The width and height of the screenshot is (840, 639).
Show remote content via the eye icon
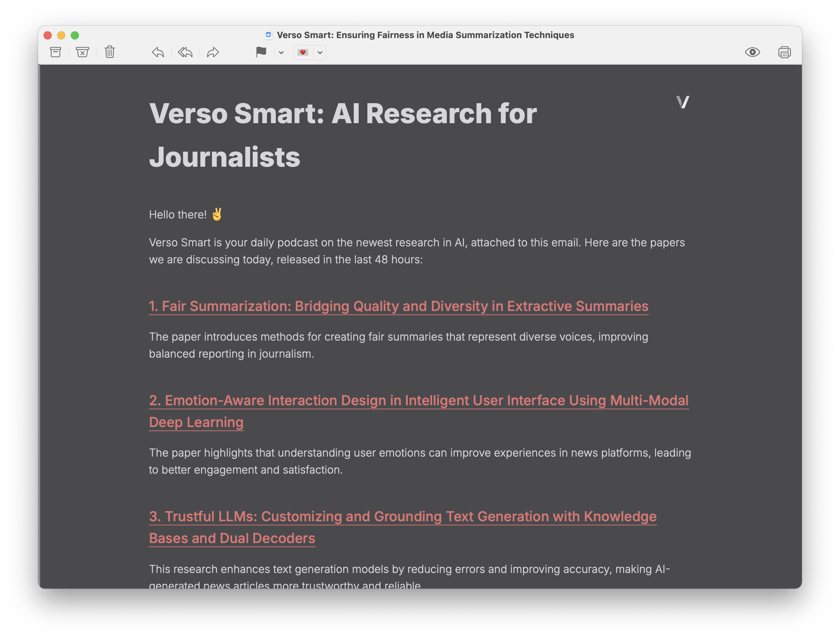[x=752, y=52]
